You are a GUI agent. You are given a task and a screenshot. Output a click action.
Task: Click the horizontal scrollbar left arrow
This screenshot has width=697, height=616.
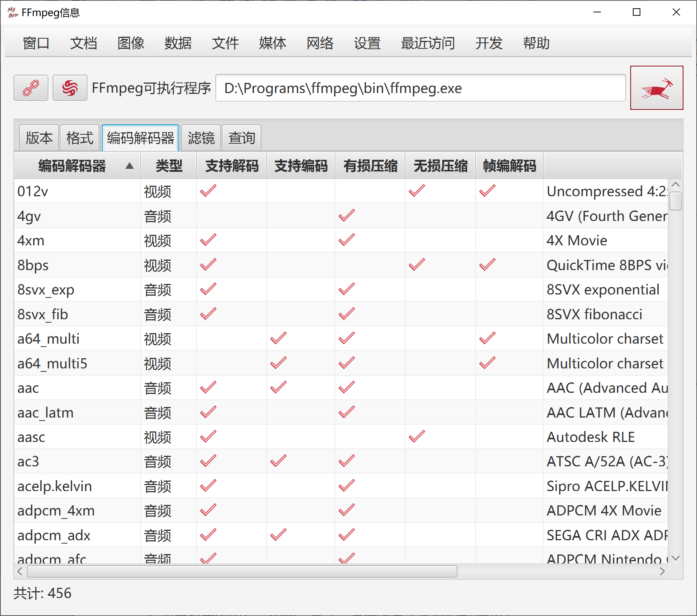tap(20, 571)
